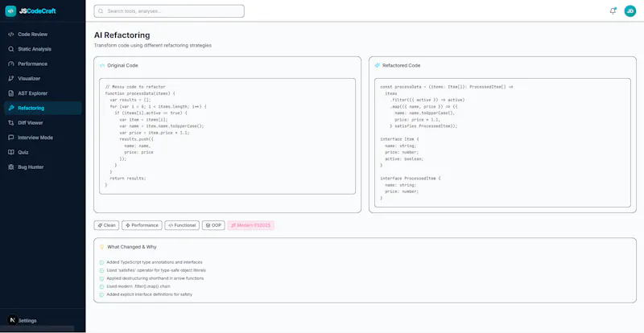Click the text Transform code using different refactoring strategies
Image resolution: width=644 pixels, height=333 pixels.
(153, 46)
